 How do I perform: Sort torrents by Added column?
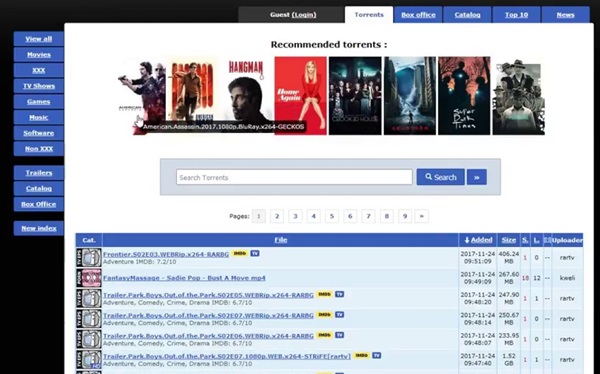tap(478, 240)
